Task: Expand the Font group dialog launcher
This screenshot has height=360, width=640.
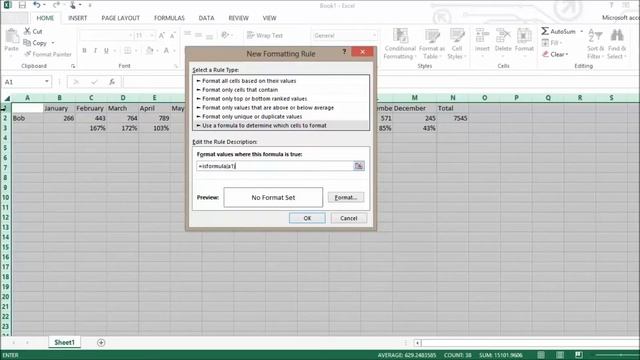Action: (177, 66)
